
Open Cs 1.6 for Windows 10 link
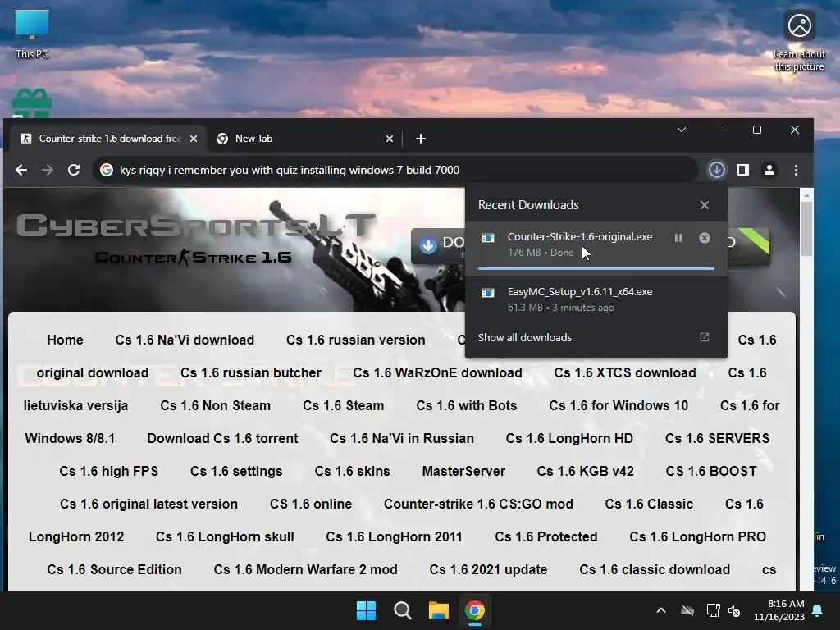pyautogui.click(x=619, y=405)
